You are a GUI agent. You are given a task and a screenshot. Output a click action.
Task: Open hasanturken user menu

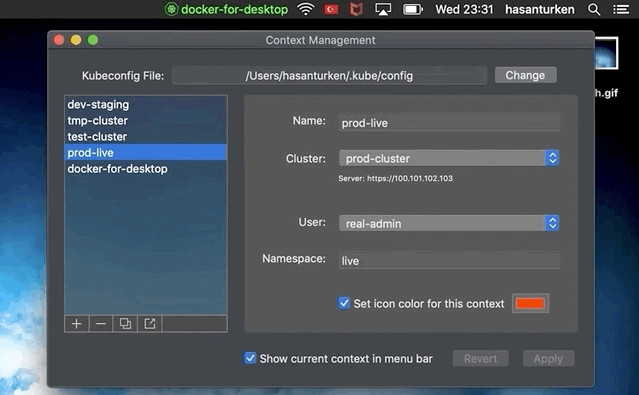click(540, 9)
